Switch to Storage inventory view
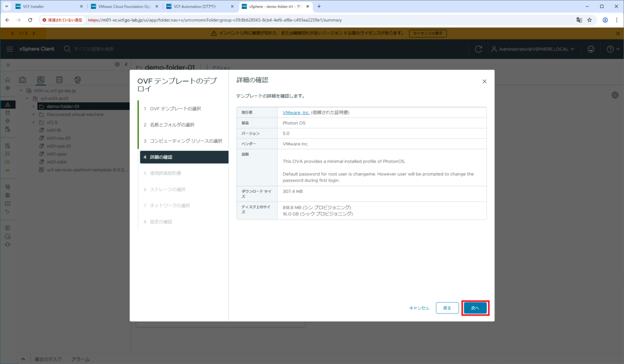Viewport: 624px width, 364px height. [x=59, y=80]
